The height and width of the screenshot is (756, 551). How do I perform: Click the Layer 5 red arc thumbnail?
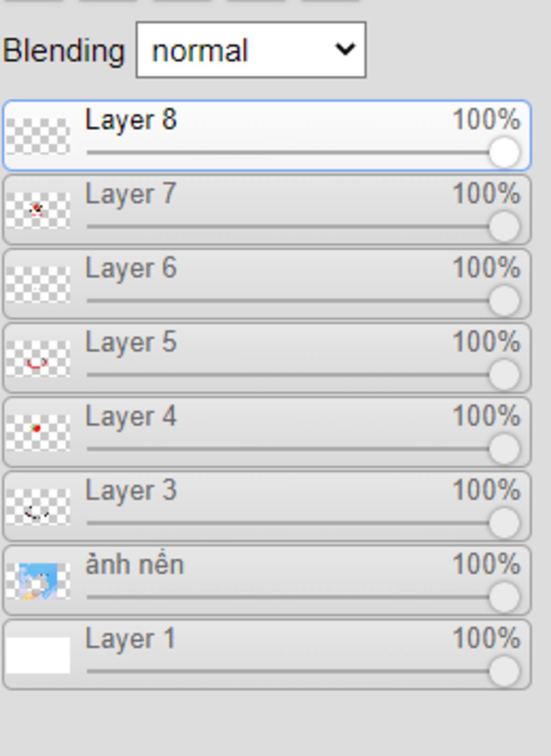point(38,359)
